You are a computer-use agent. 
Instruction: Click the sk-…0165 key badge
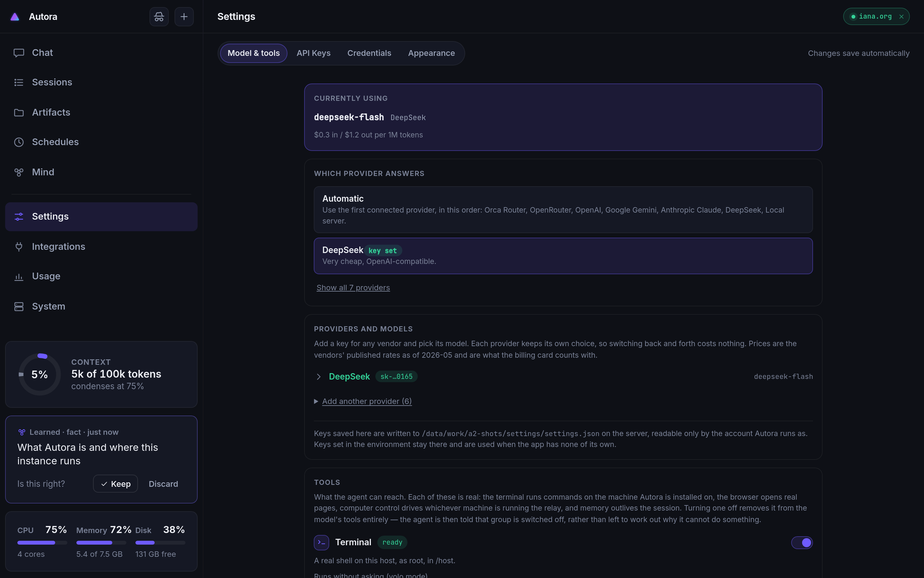pyautogui.click(x=396, y=377)
